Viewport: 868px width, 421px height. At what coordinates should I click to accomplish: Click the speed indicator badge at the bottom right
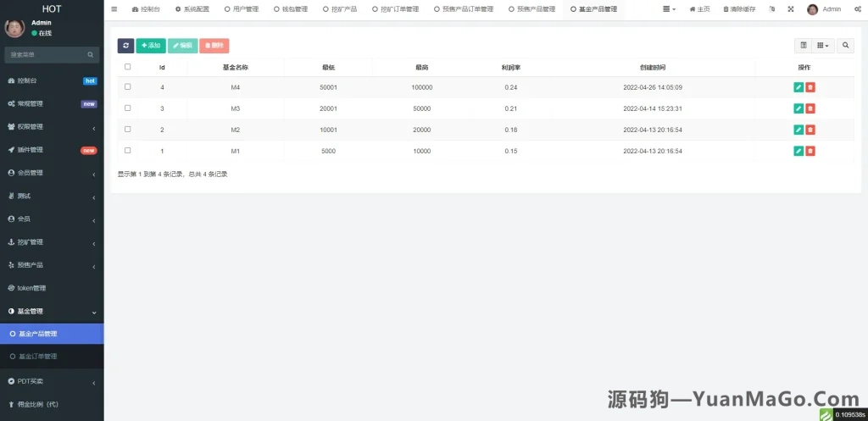click(x=843, y=415)
